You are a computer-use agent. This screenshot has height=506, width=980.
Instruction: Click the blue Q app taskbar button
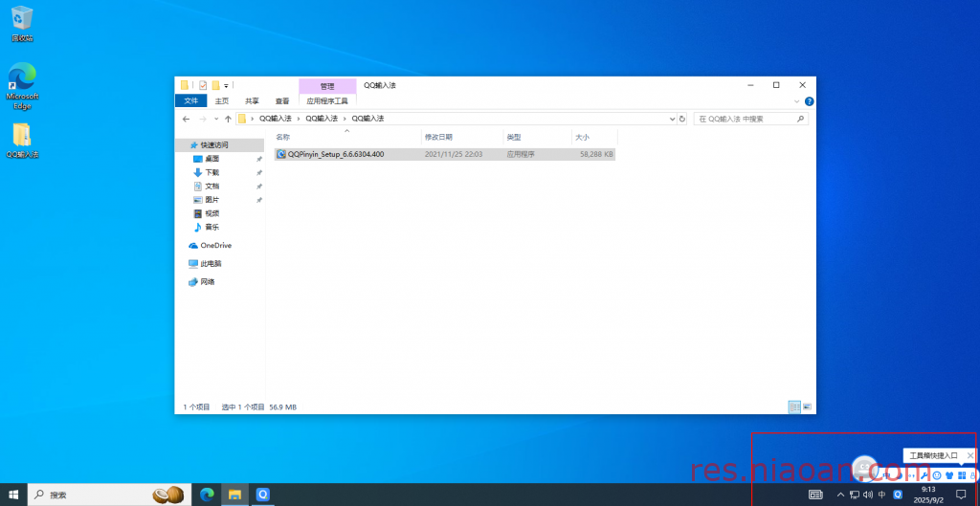coord(263,495)
